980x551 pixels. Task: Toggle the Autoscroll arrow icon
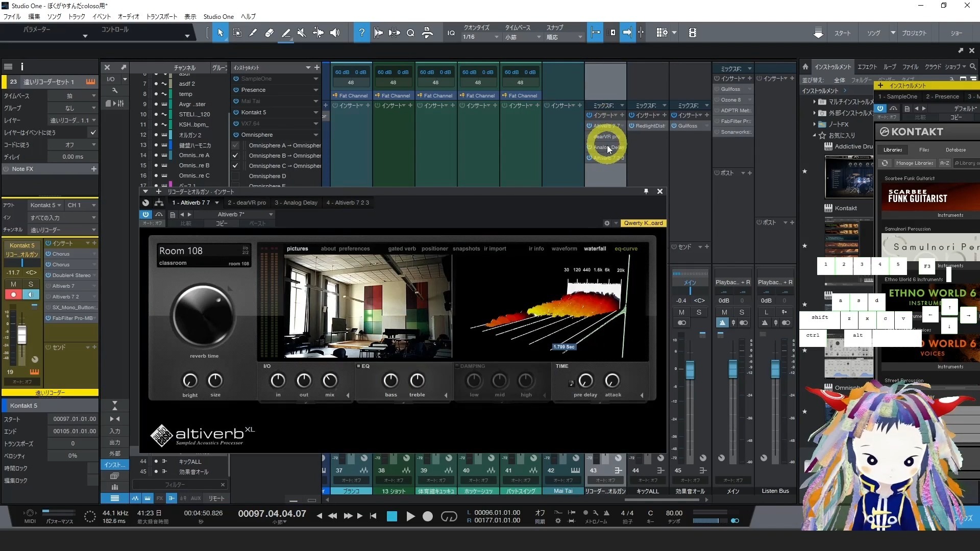(627, 33)
